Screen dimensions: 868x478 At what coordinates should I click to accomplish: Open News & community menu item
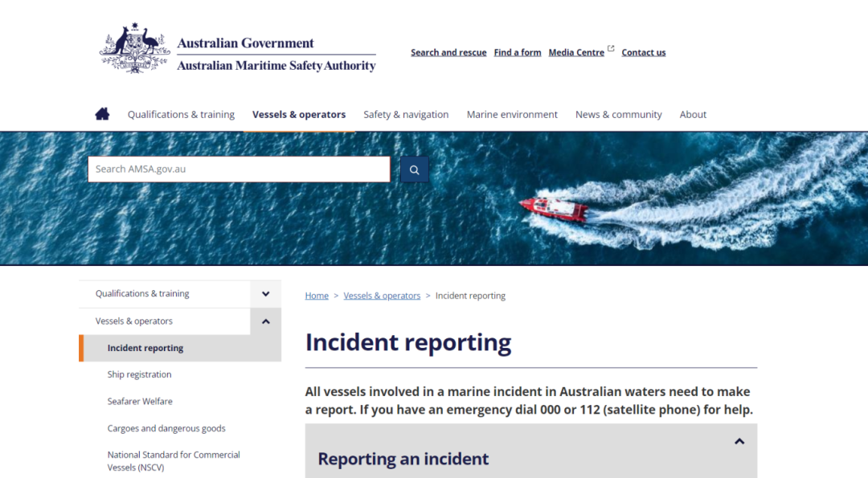(618, 115)
